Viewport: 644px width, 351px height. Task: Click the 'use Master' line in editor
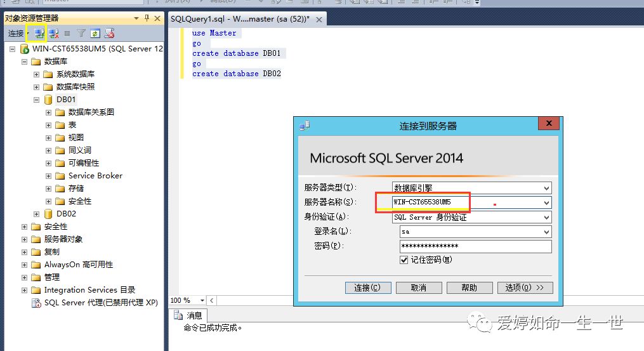[214, 33]
